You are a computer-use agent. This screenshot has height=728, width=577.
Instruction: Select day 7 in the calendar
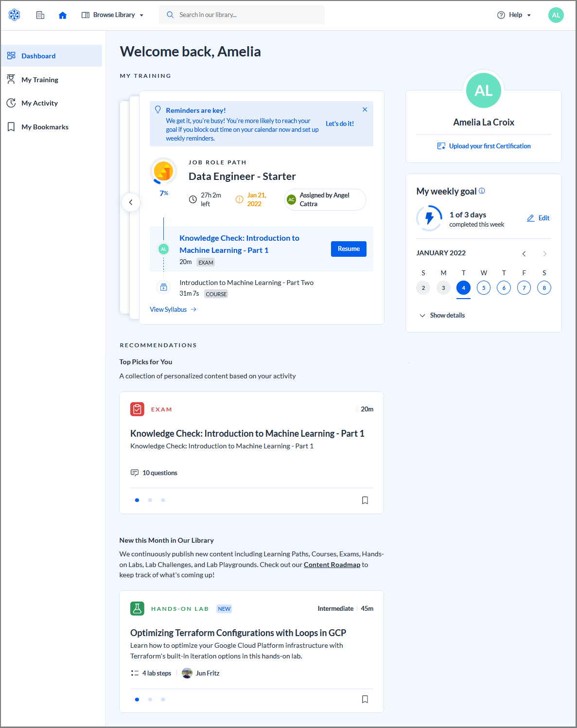click(524, 288)
